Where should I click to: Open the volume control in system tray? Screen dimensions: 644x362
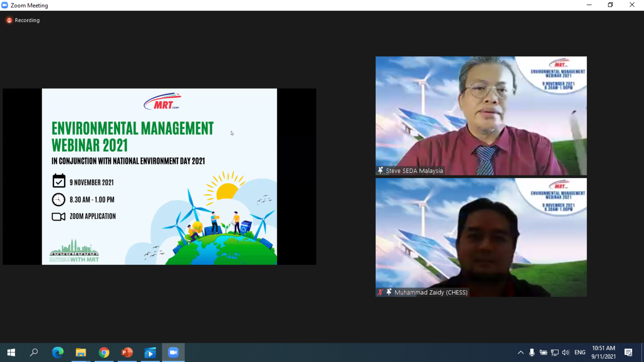[566, 352]
